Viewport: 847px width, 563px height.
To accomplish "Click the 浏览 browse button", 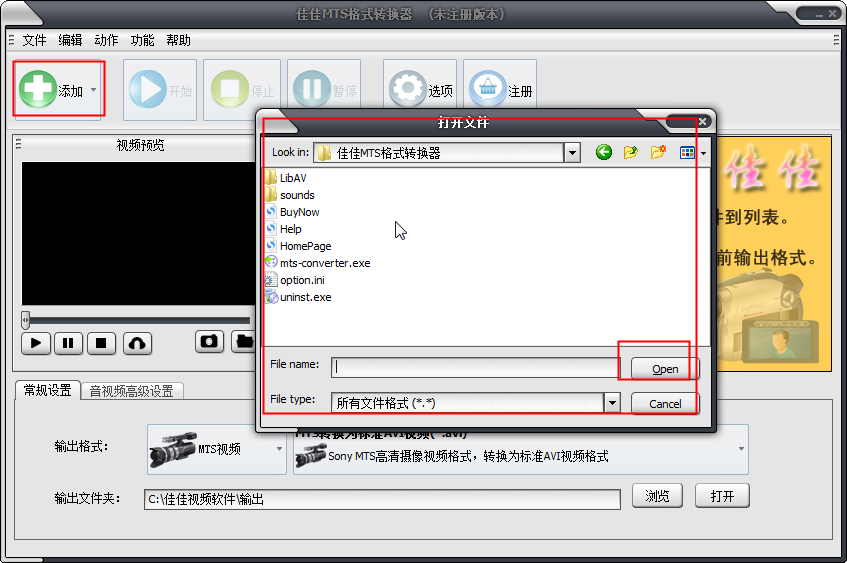I will 657,496.
